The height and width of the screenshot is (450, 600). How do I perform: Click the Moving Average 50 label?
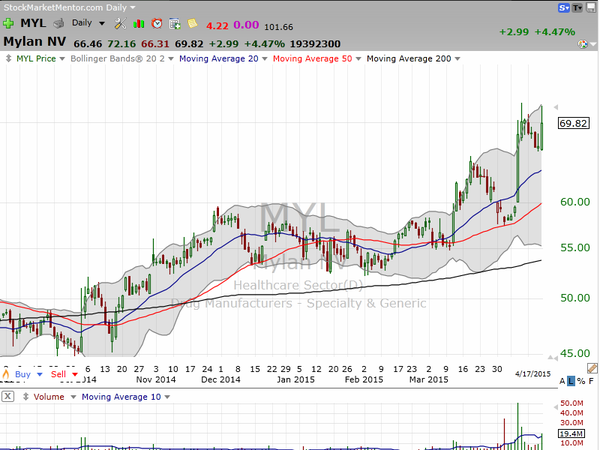tap(312, 59)
